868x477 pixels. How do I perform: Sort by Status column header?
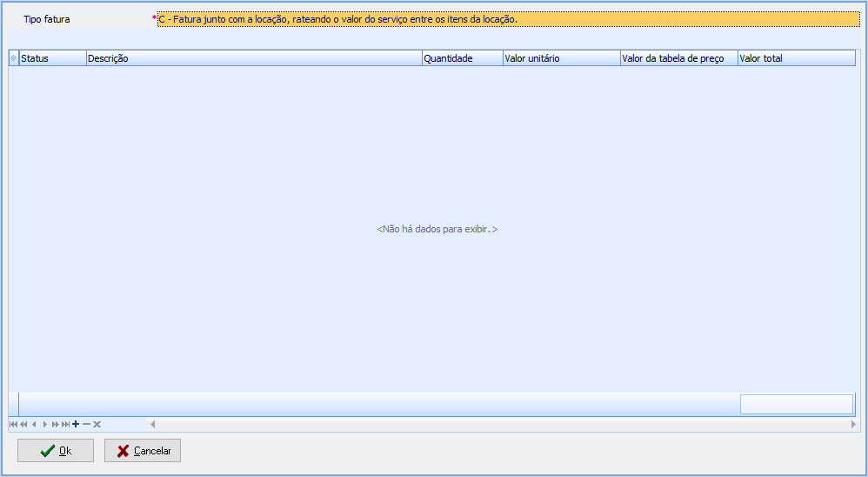(x=52, y=58)
